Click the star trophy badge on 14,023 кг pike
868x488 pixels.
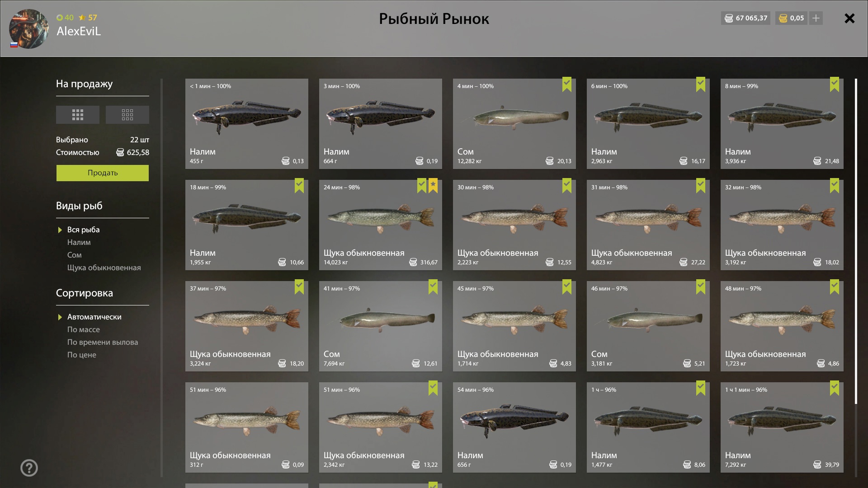coord(433,185)
